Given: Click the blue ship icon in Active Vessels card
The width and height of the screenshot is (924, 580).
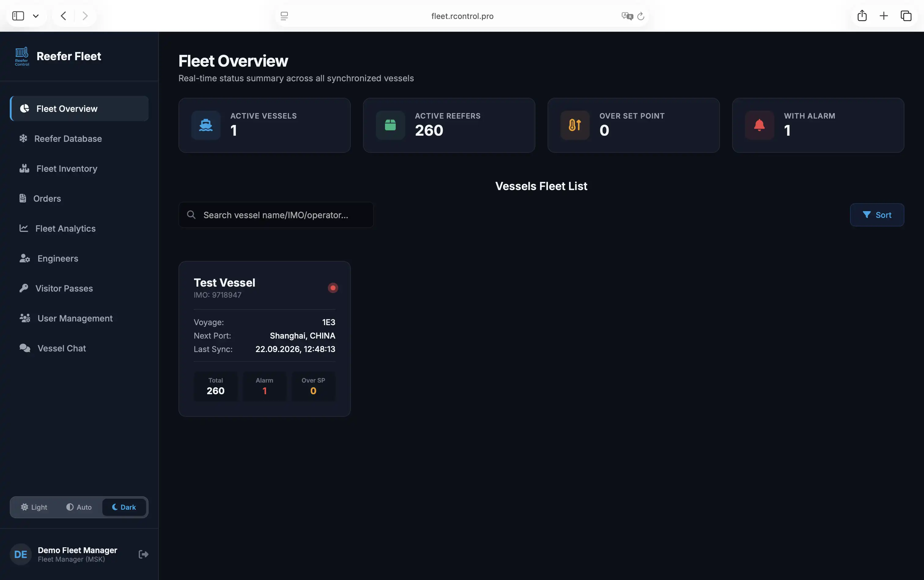Looking at the screenshot, I should point(206,125).
